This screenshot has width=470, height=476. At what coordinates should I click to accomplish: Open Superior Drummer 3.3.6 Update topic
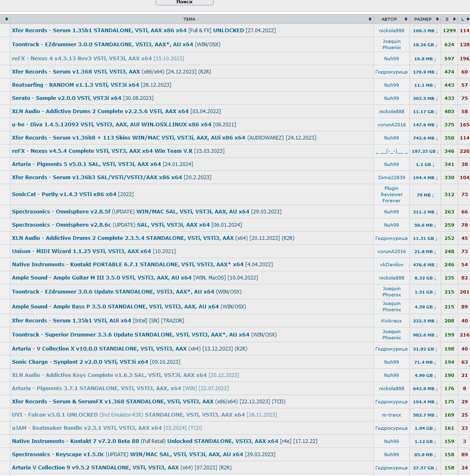(x=144, y=334)
